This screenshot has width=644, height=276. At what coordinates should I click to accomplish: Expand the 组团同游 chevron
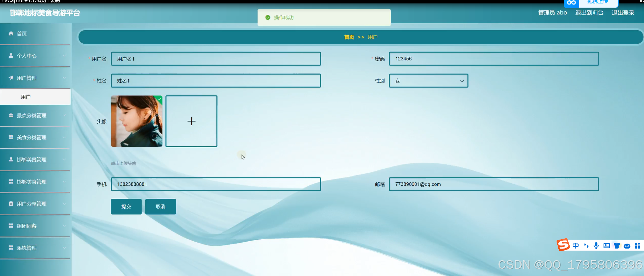click(x=64, y=226)
